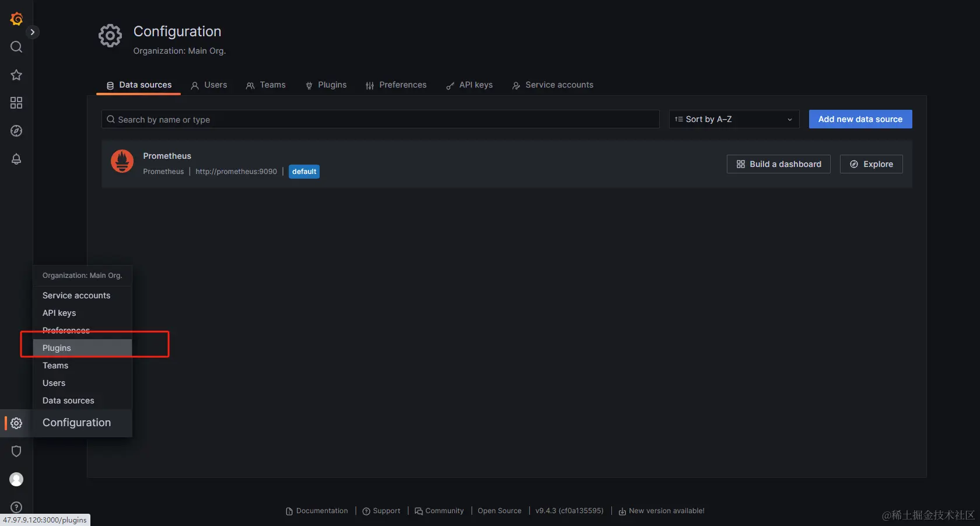The width and height of the screenshot is (980, 526).
Task: Open the Dashboards grid icon
Action: pos(16,103)
